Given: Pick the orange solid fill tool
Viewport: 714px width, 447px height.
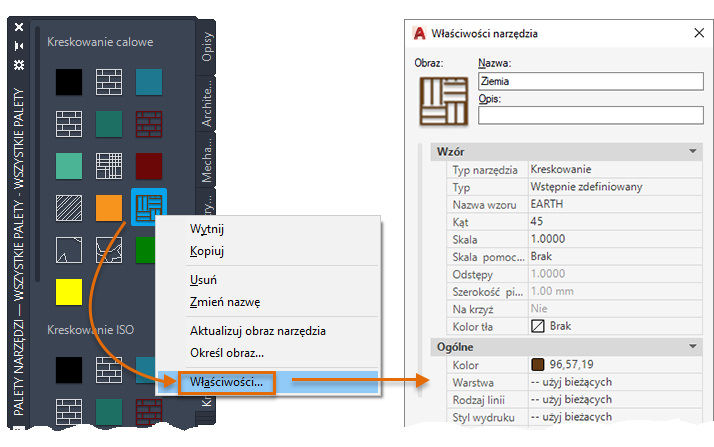Looking at the screenshot, I should coord(109,208).
